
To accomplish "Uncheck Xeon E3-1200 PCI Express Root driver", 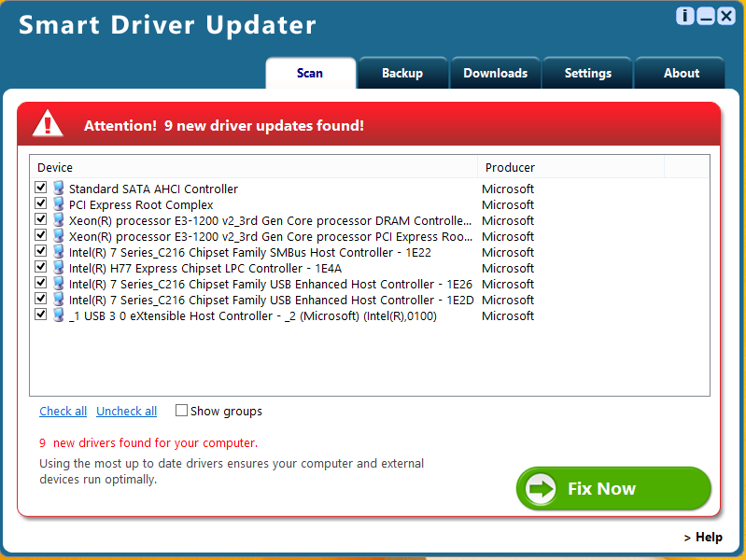I will click(40, 234).
